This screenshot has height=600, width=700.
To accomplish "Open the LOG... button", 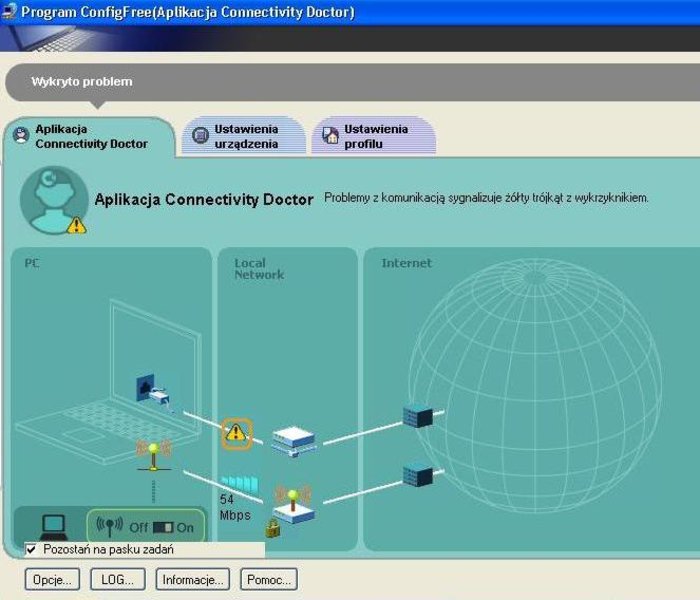I will click(117, 579).
